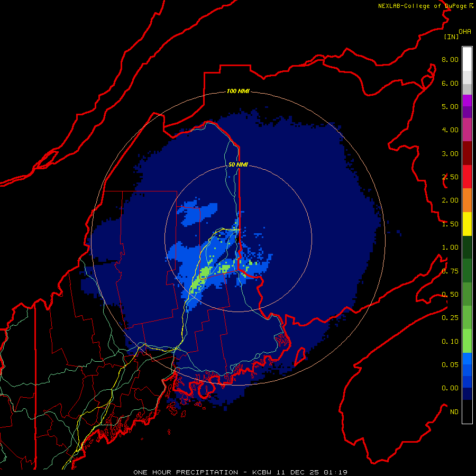The image size is (476, 476).
Task: Click the 5.00 legend label
Action: pyautogui.click(x=450, y=106)
